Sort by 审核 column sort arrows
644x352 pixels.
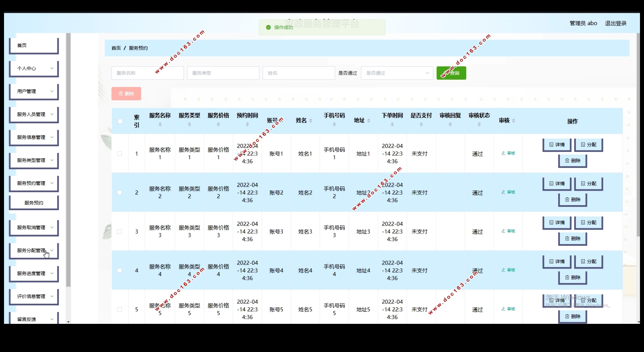pos(514,121)
